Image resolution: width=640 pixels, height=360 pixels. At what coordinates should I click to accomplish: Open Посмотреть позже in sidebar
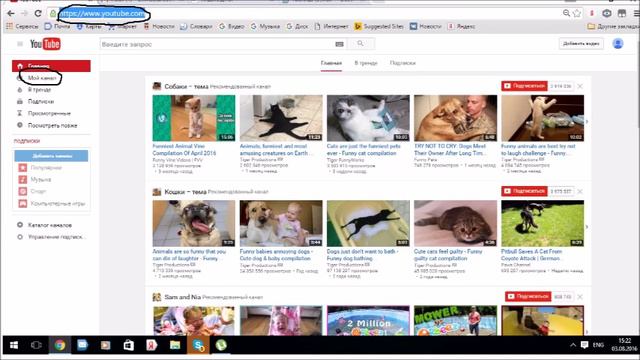[52, 126]
